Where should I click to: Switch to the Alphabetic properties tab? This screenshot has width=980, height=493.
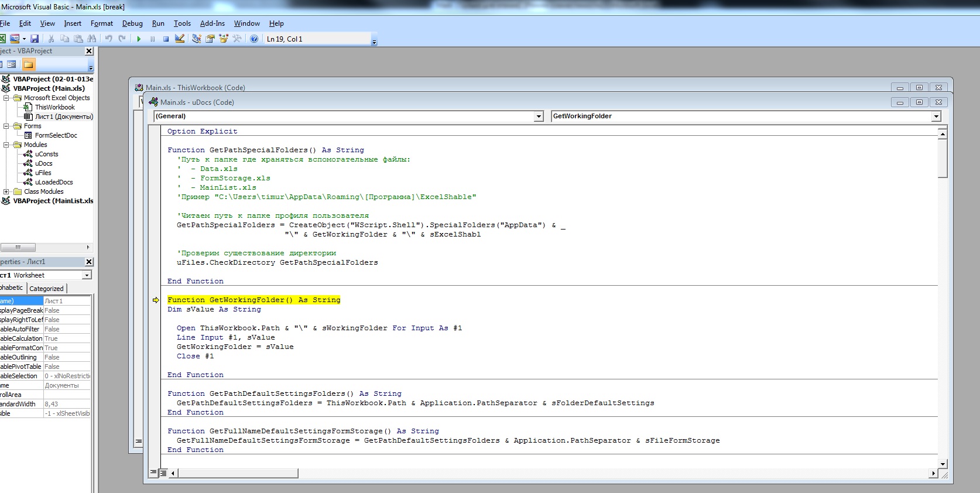point(12,288)
